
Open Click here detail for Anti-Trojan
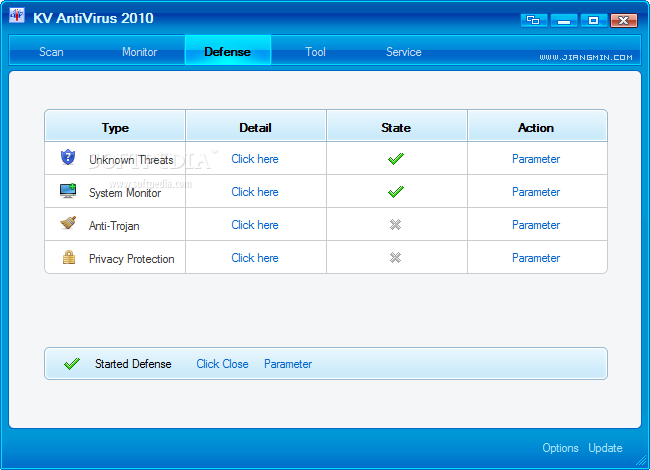(255, 225)
